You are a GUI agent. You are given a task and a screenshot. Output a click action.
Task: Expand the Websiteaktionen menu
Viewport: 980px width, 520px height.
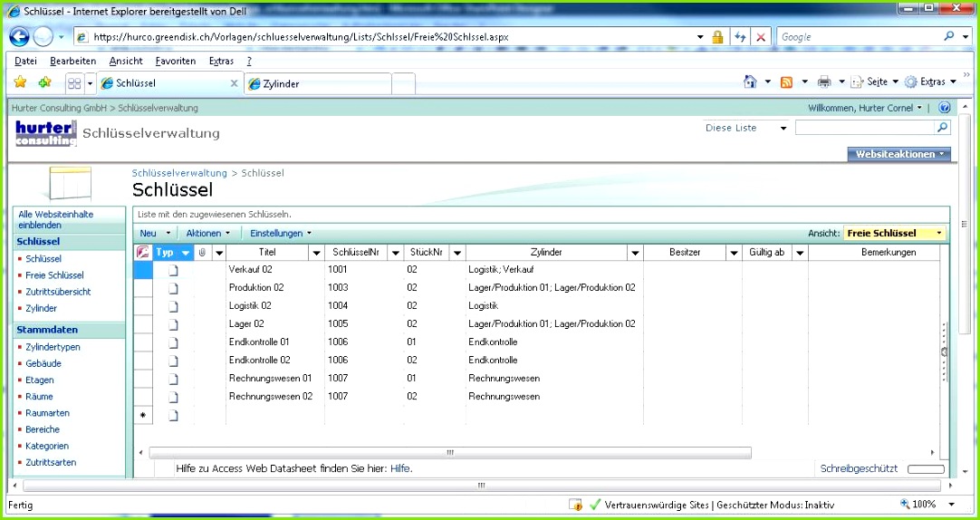tap(898, 154)
